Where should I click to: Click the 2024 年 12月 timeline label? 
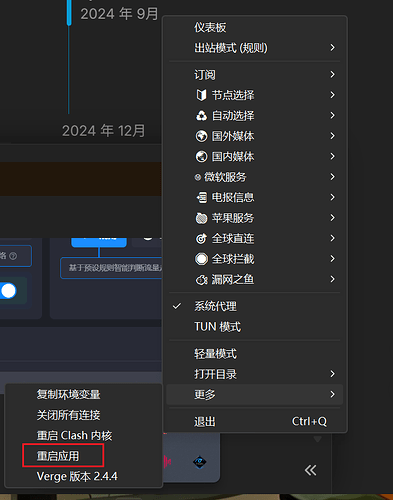104,131
